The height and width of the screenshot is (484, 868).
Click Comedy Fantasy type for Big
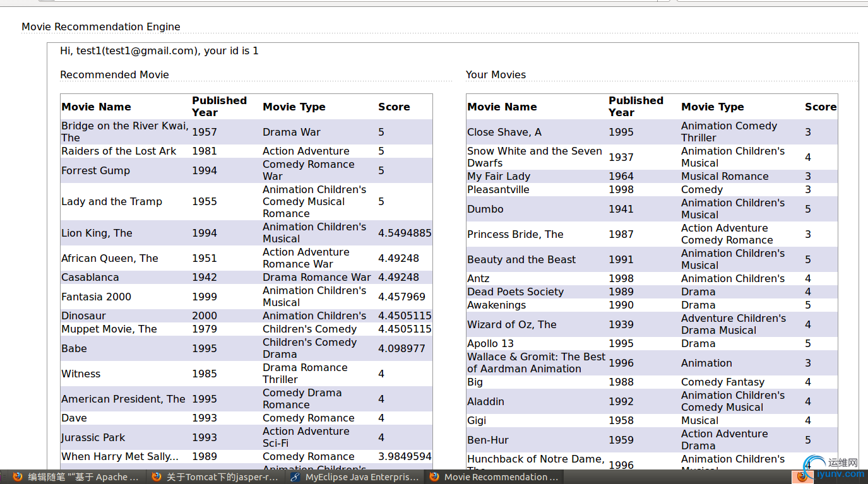pos(723,382)
